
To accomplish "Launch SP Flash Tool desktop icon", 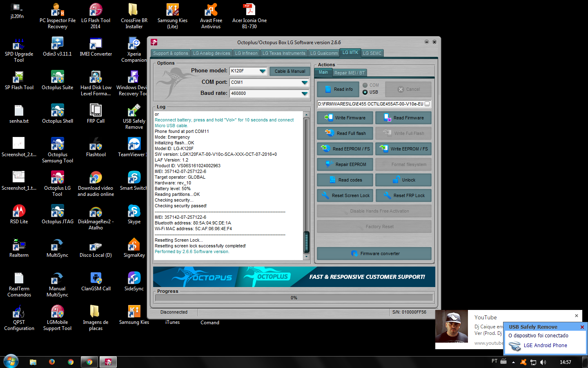I will click(x=19, y=80).
